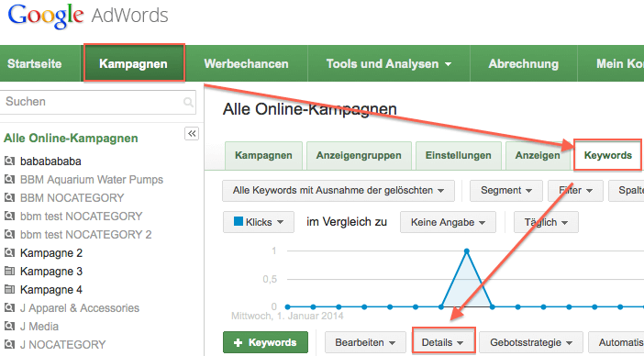The width and height of the screenshot is (644, 356).
Task: Open Kampagne 4 in the sidebar
Action: (51, 290)
